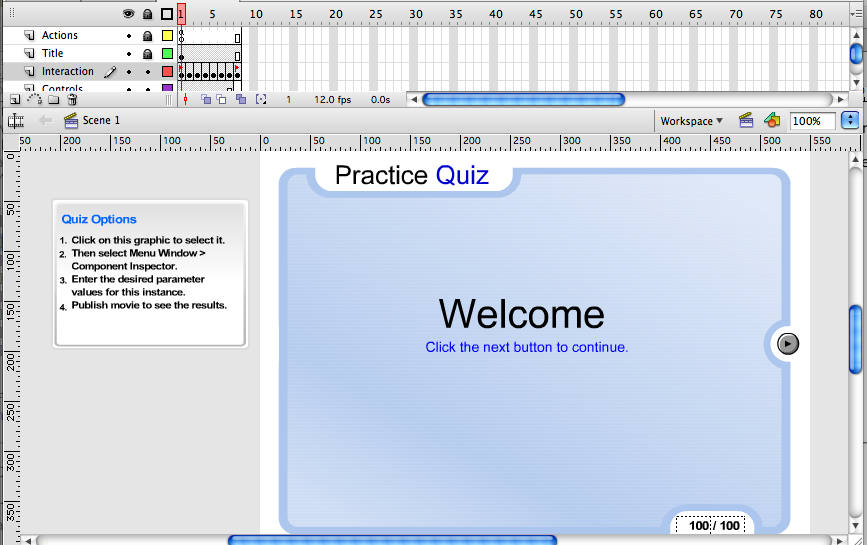Image resolution: width=867 pixels, height=545 pixels.
Task: Click the Title layer page icon
Action: coord(29,54)
